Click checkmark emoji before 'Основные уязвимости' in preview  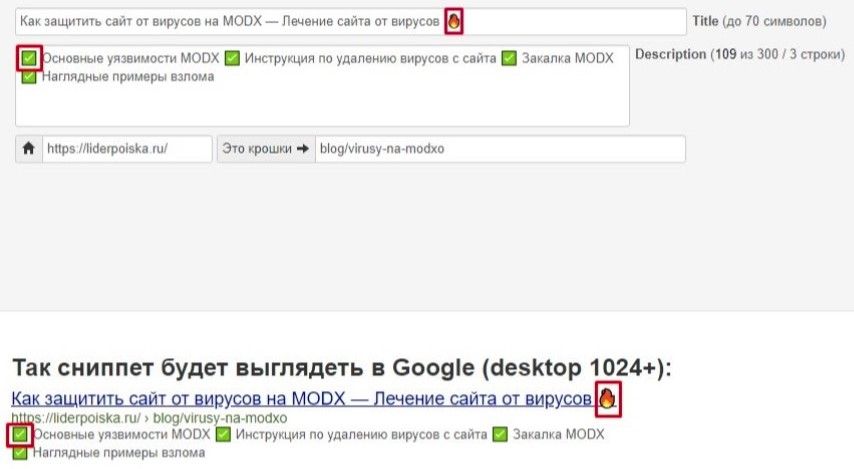pyautogui.click(x=20, y=435)
